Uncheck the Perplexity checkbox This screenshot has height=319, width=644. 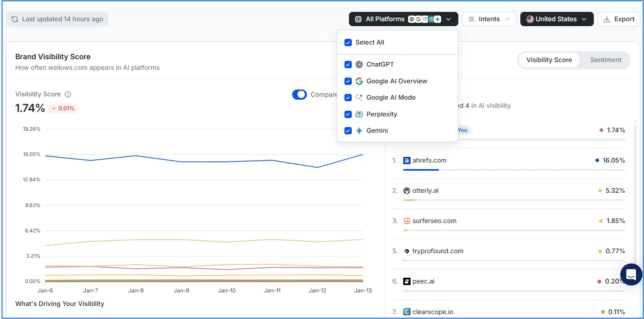pos(348,114)
